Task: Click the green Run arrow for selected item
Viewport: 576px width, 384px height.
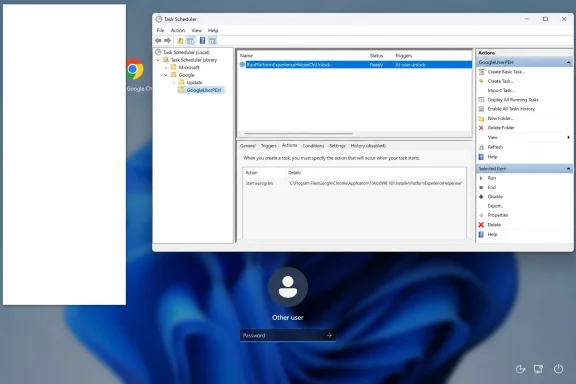Action: (481, 178)
